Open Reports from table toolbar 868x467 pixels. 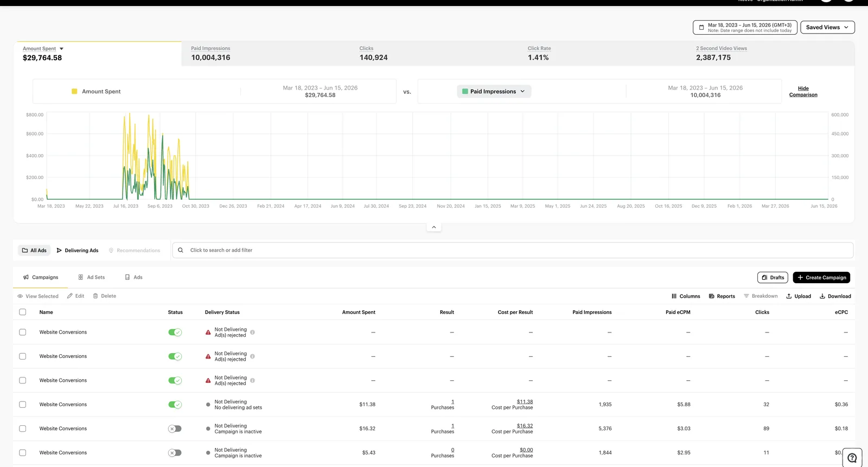(x=722, y=296)
